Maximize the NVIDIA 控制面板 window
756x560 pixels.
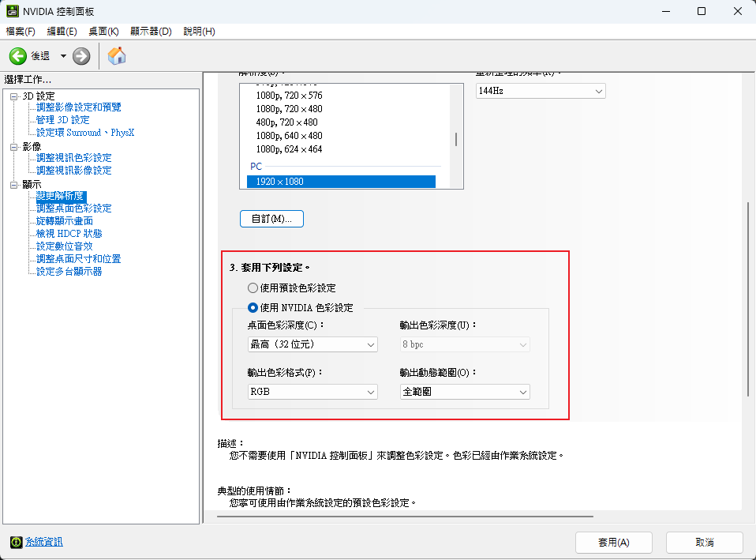702,11
